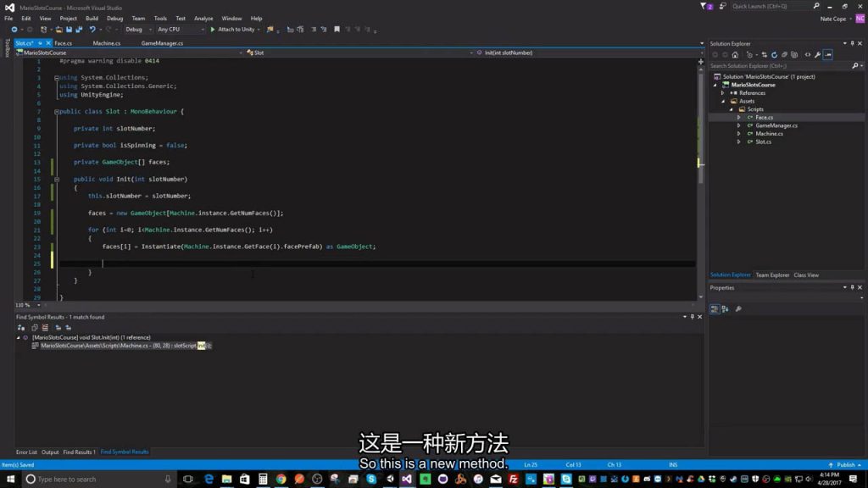Viewport: 868px width, 488px height.
Task: Click the Properties wrench icon in Solution Explorer
Action: (817, 53)
